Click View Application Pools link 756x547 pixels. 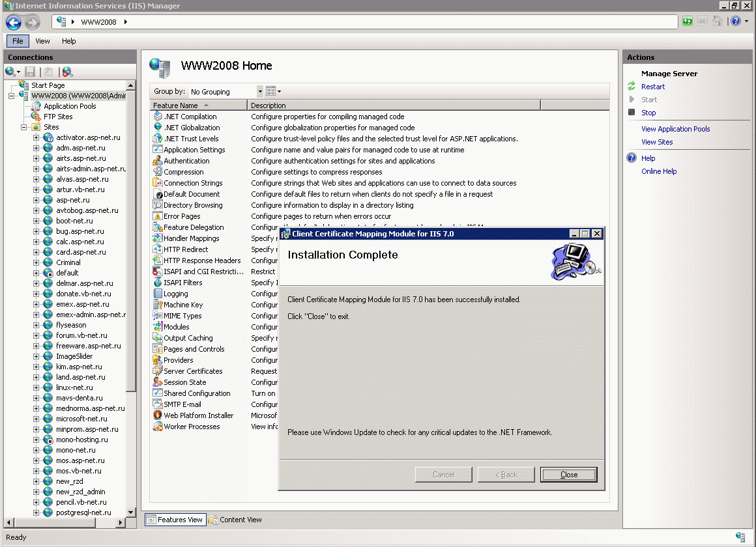675,129
